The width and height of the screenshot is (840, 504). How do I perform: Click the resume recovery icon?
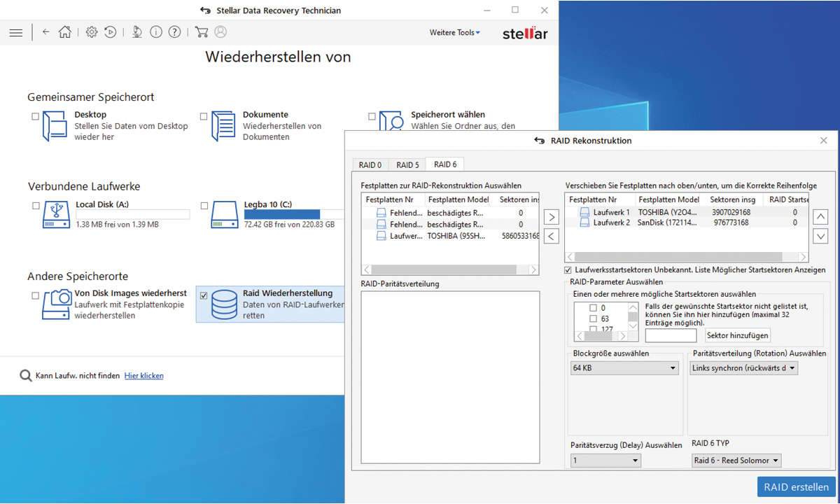(x=111, y=32)
